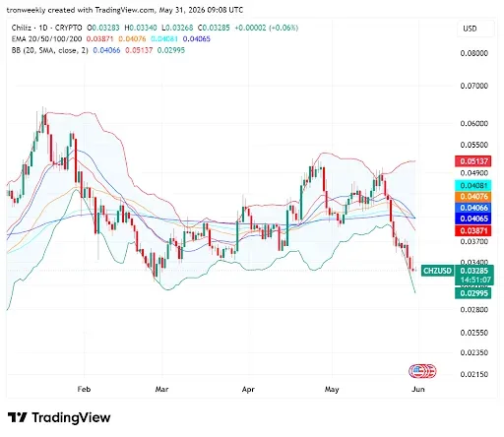Viewport: 504px width, 437px height.
Task: Click the BB lower value 0.02995 in legend
Action: point(171,50)
